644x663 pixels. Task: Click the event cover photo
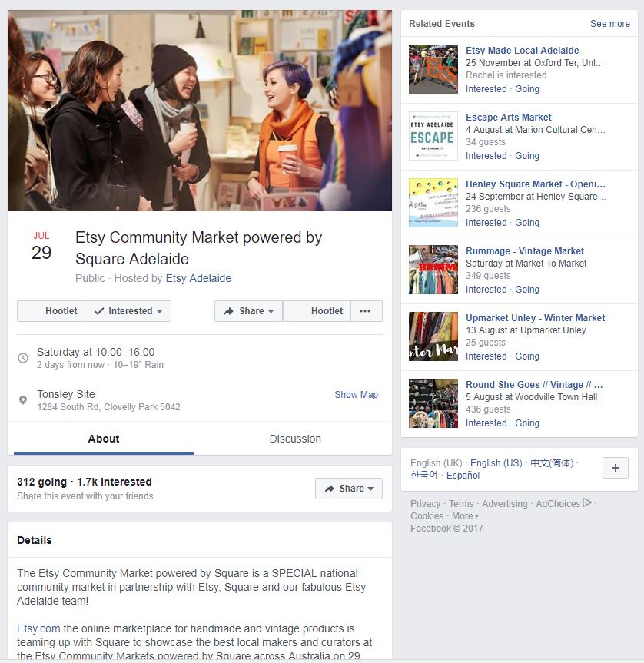tap(200, 111)
